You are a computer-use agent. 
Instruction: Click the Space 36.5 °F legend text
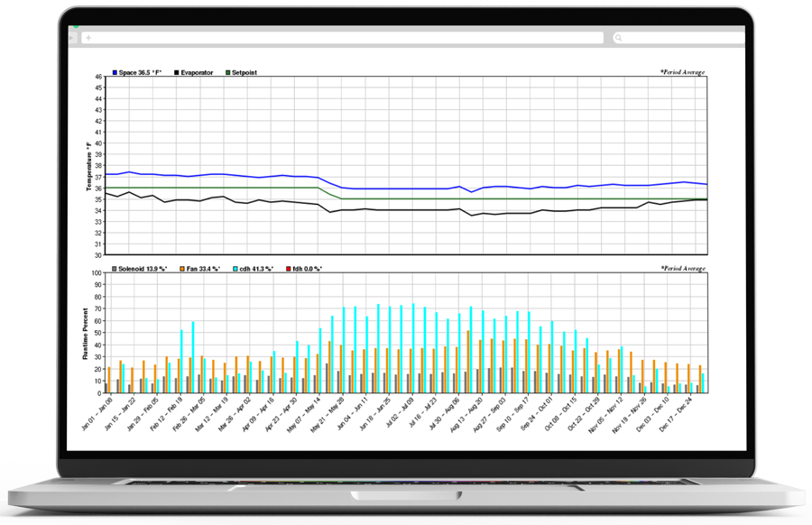(x=140, y=72)
